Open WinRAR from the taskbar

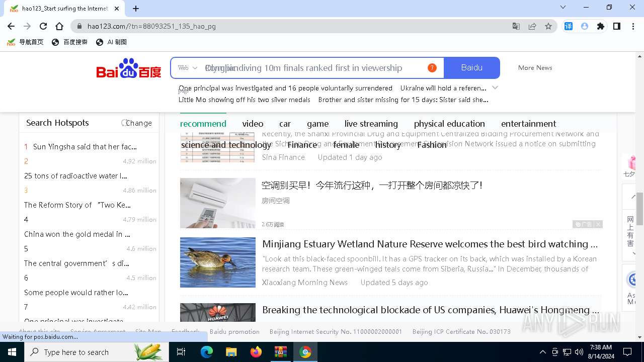coord(280,352)
